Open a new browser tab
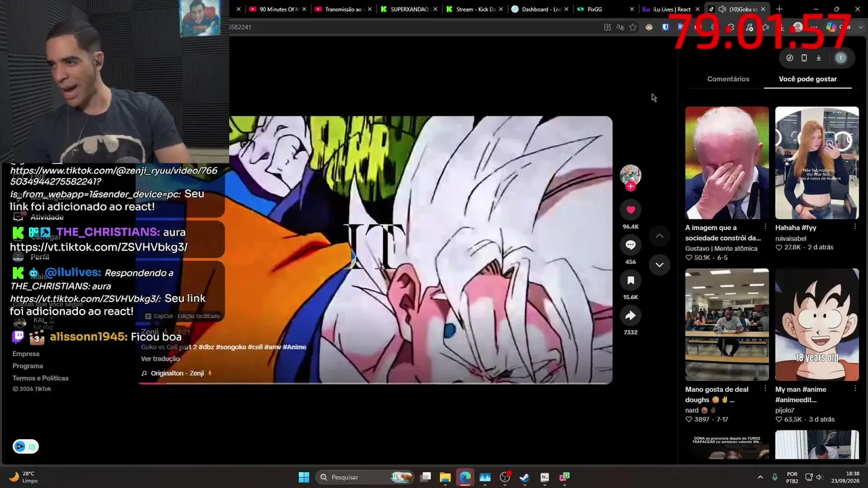The image size is (868, 488). (779, 9)
